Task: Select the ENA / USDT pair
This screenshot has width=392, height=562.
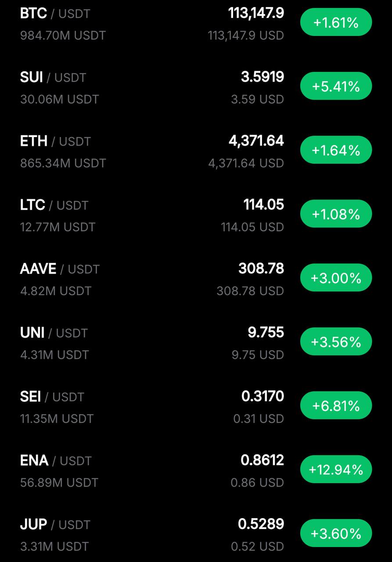Action: click(196, 471)
